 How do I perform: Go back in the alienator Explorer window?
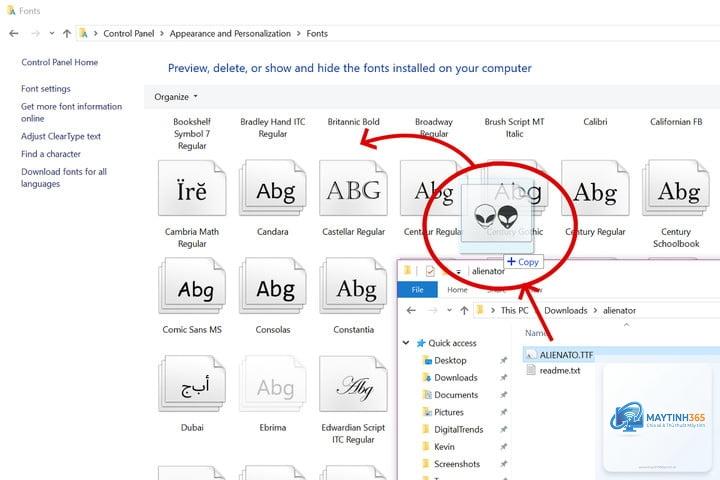tap(411, 311)
